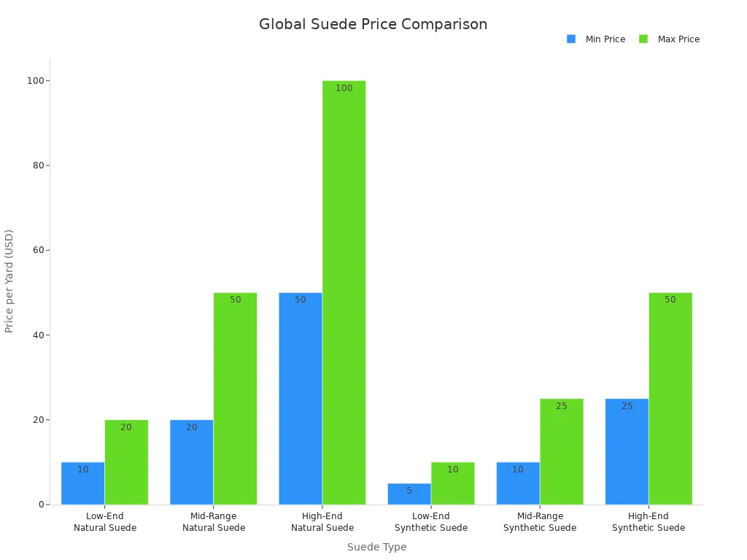Viewport: 747px width, 560px height.
Task: Click the Suede Type axis title
Action: point(376,547)
